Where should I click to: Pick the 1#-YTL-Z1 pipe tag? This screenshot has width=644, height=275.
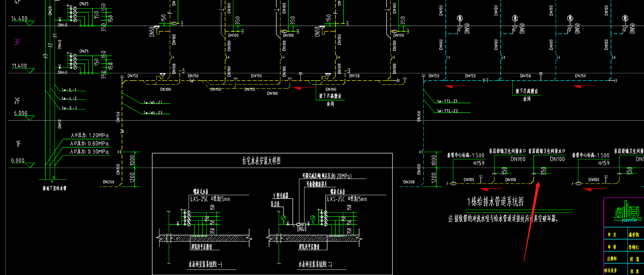pos(447,101)
